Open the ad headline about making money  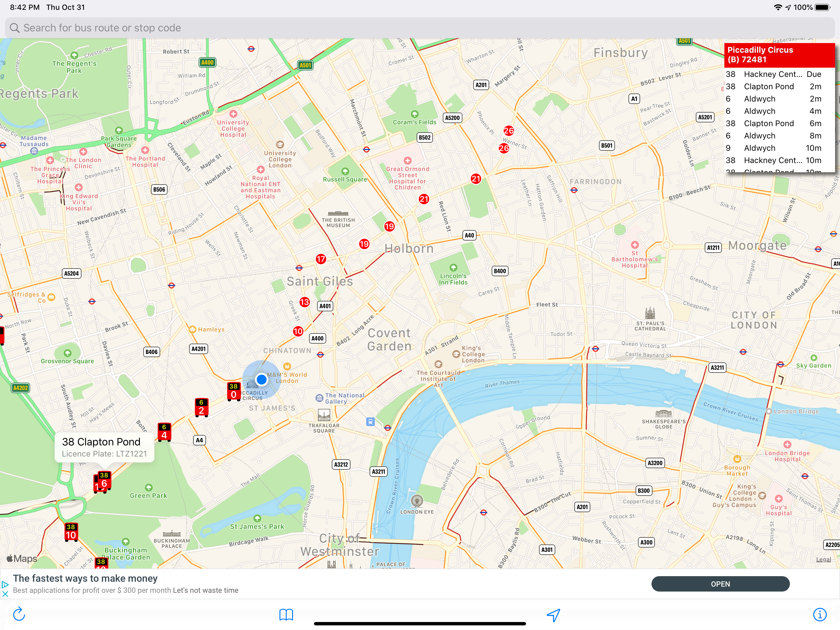tap(85, 578)
